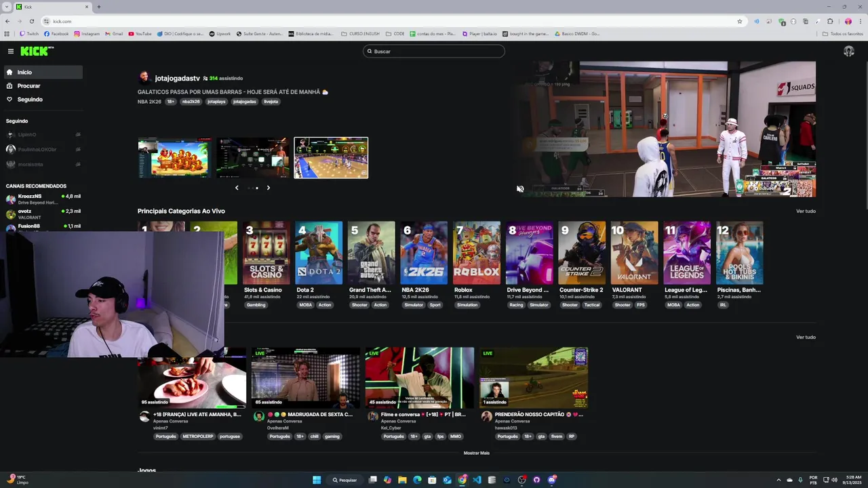Open the Dota 2 category card
This screenshot has width=868, height=488.
319,253
